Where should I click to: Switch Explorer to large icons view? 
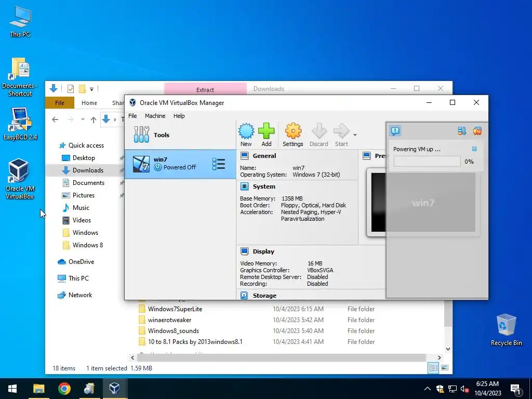click(445, 368)
